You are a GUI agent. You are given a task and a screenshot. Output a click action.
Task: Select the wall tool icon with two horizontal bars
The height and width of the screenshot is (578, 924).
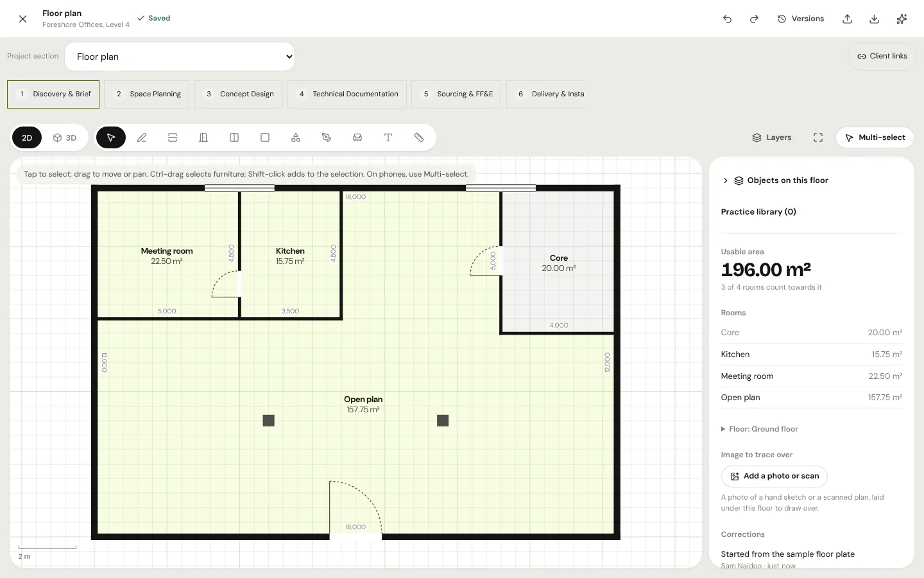[173, 137]
